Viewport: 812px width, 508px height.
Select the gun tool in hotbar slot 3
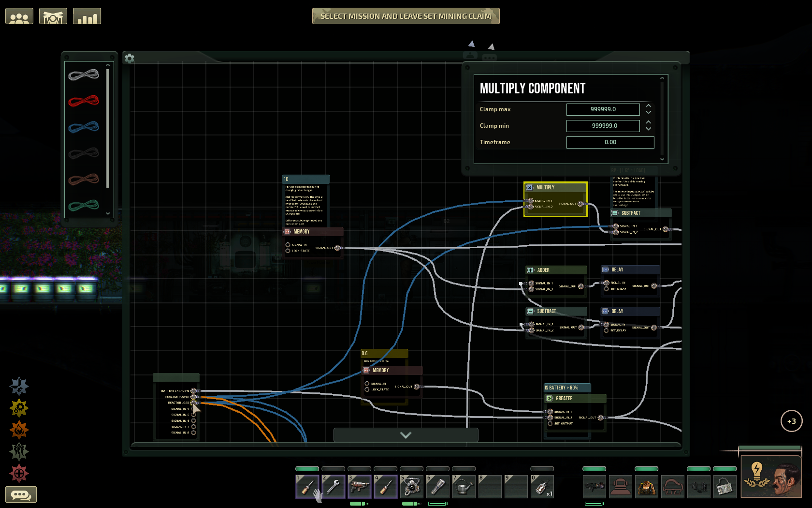(360, 486)
